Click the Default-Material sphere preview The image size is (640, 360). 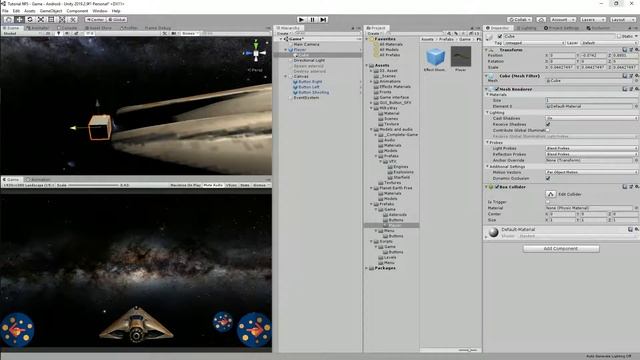(x=493, y=232)
